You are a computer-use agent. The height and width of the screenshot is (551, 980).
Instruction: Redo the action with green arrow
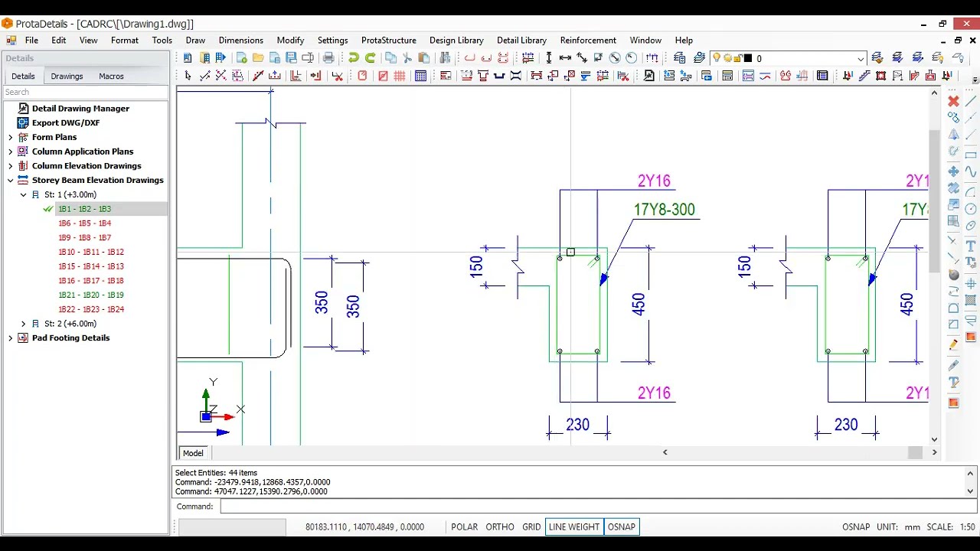click(x=371, y=58)
